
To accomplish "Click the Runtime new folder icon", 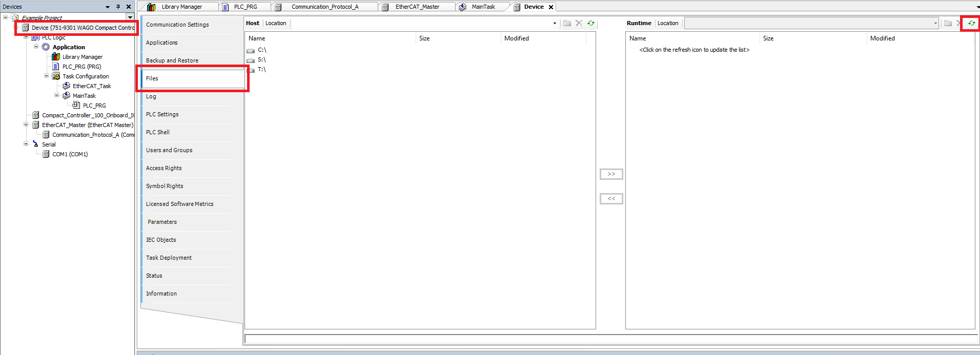I will 948,23.
